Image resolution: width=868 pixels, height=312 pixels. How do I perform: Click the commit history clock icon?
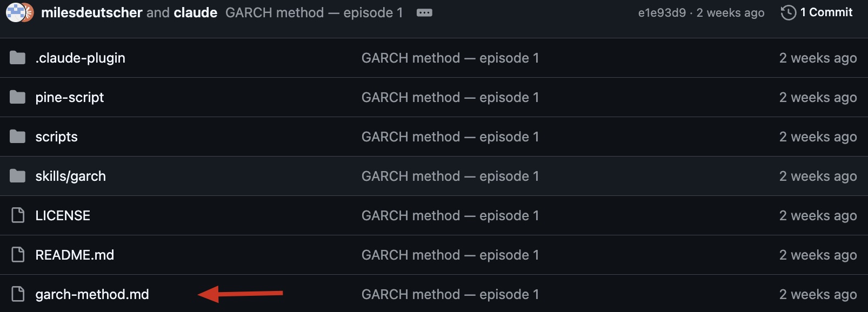pyautogui.click(x=789, y=12)
